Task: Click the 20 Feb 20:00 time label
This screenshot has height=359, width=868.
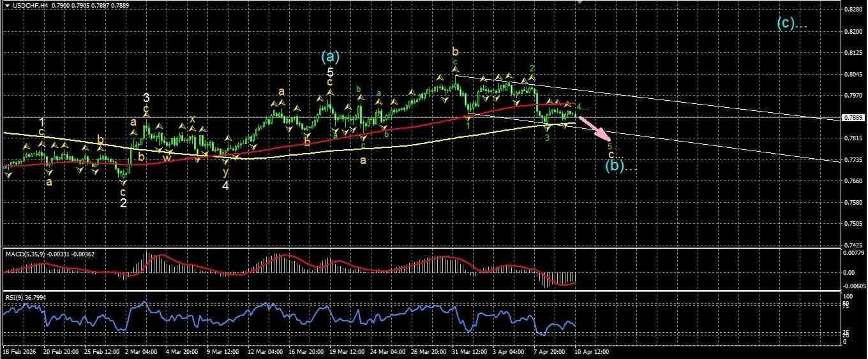Action: [61, 352]
